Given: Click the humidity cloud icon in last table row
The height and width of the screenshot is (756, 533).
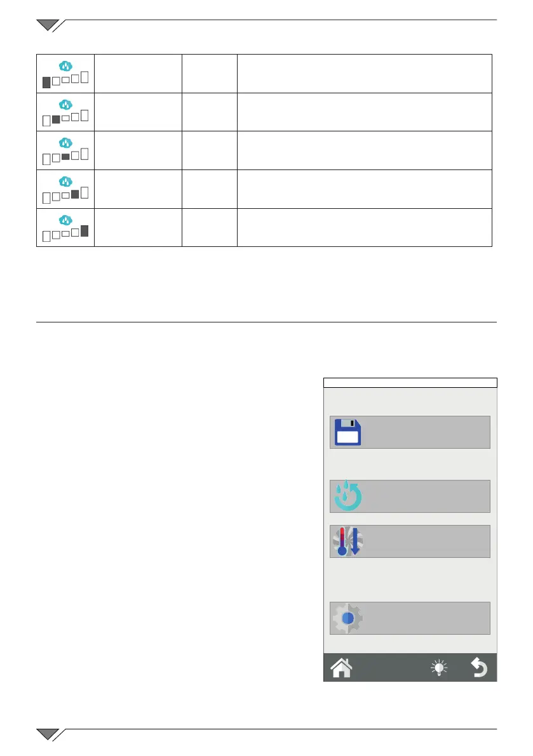Looking at the screenshot, I should click(65, 220).
